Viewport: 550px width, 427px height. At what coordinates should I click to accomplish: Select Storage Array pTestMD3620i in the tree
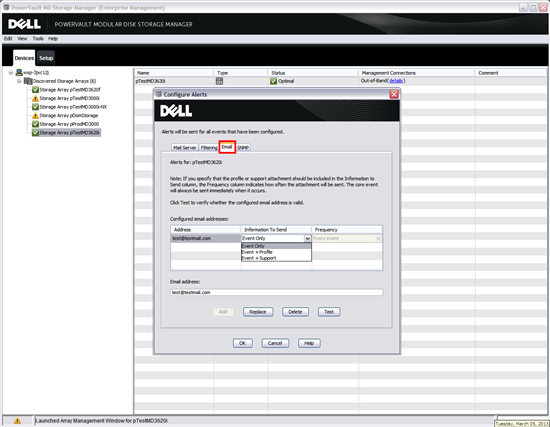coord(69,133)
